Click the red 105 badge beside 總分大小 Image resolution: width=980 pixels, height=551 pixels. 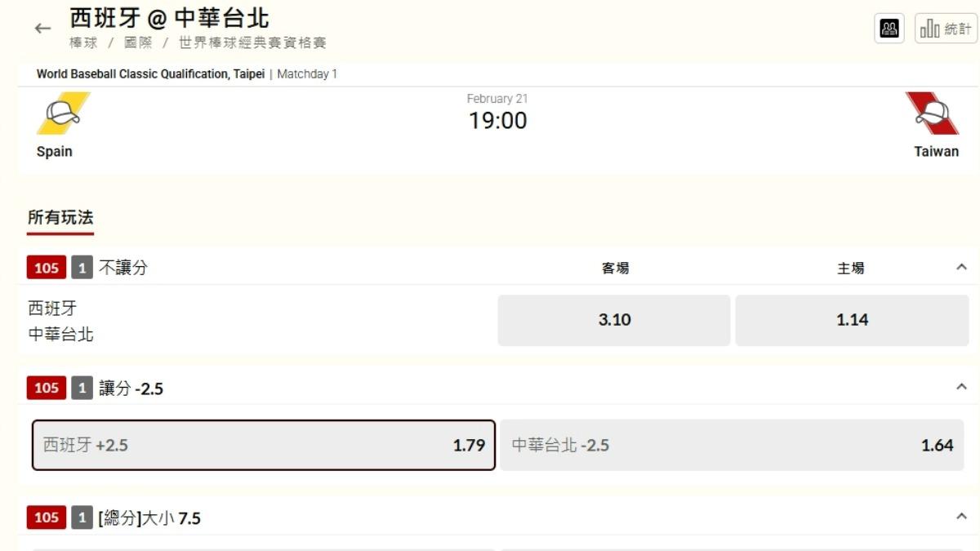point(47,518)
